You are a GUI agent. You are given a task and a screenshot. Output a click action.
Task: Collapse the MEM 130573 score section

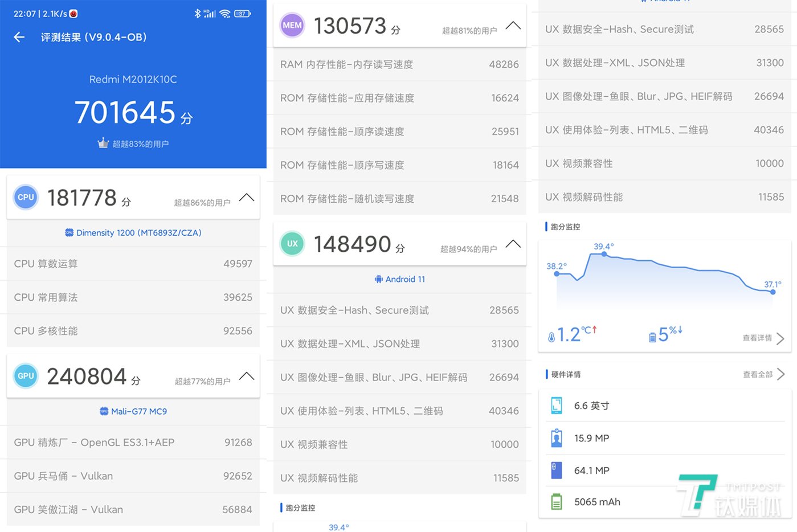[x=513, y=26]
